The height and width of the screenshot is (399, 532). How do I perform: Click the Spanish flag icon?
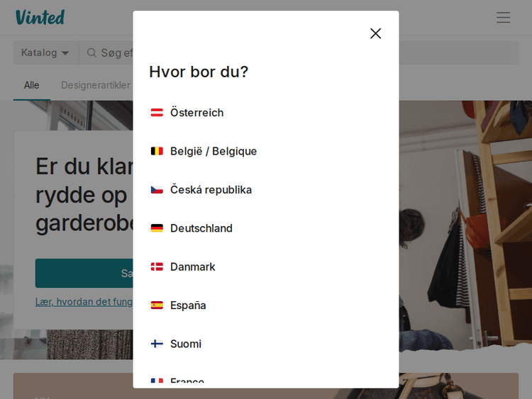(157, 305)
